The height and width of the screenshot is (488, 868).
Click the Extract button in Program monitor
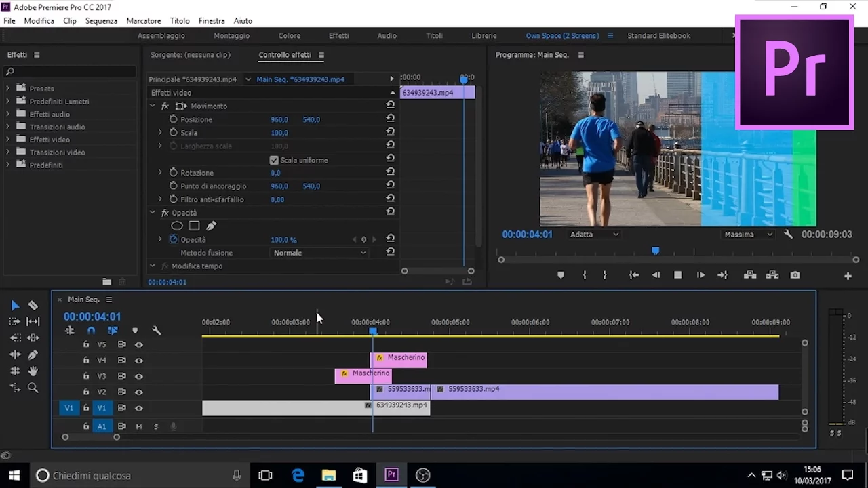coord(772,275)
